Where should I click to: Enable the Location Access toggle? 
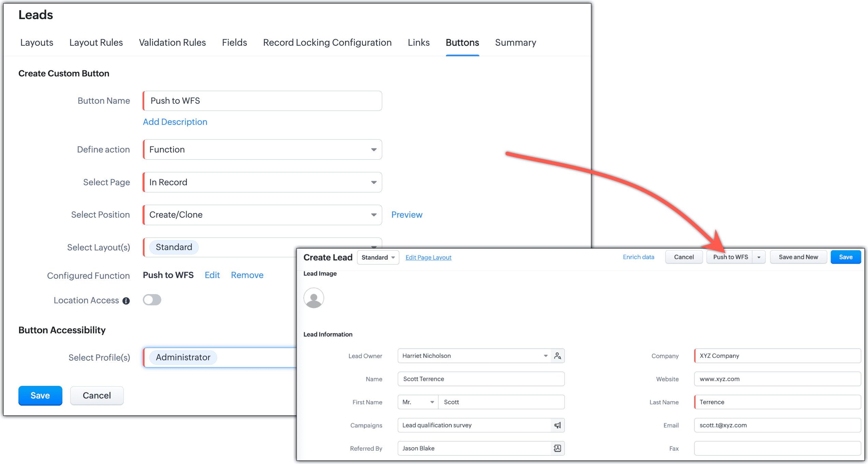pyautogui.click(x=152, y=300)
